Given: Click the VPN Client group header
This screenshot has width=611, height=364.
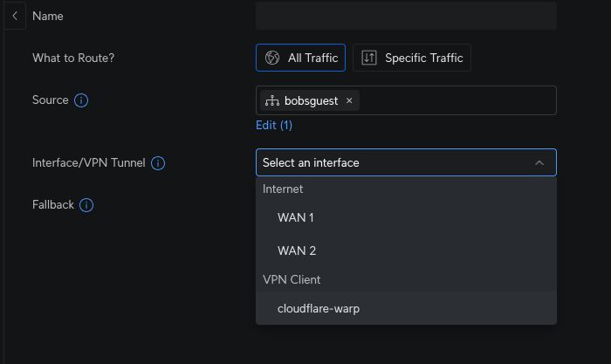Looking at the screenshot, I should pyautogui.click(x=292, y=280).
